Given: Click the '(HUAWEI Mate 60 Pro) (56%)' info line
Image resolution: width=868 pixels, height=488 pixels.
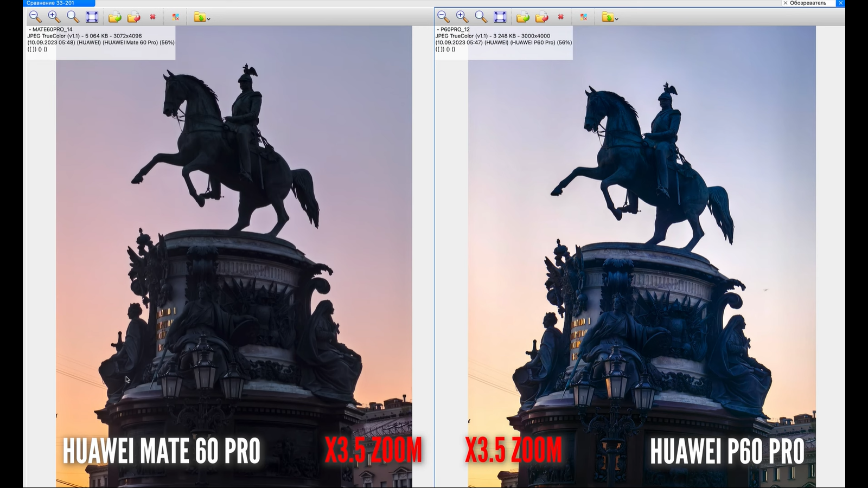Looking at the screenshot, I should pyautogui.click(x=138, y=42).
